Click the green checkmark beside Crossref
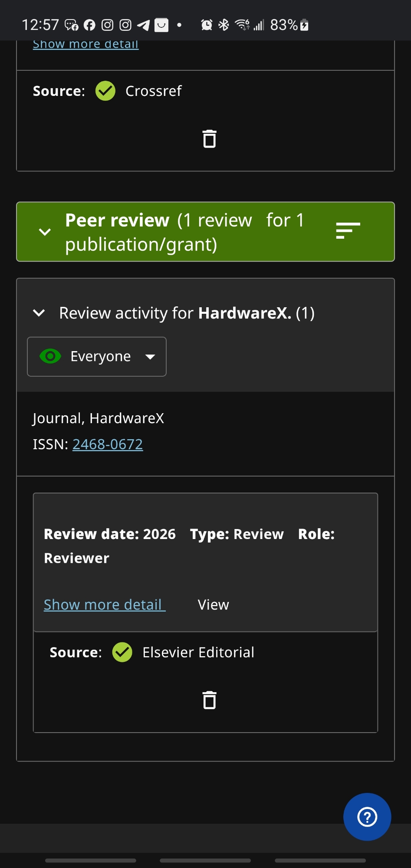Viewport: 411px width, 868px height. 105,91
